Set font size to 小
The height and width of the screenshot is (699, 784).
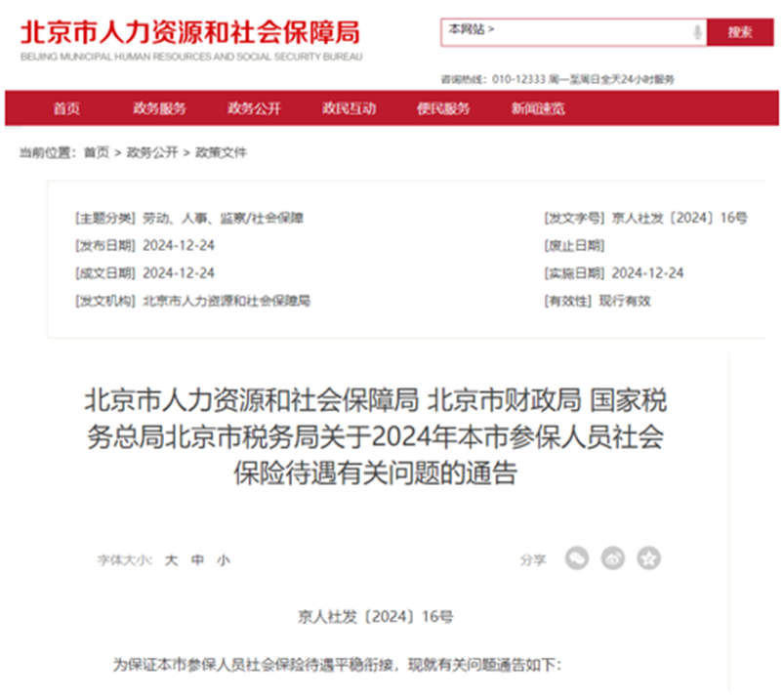[224, 560]
